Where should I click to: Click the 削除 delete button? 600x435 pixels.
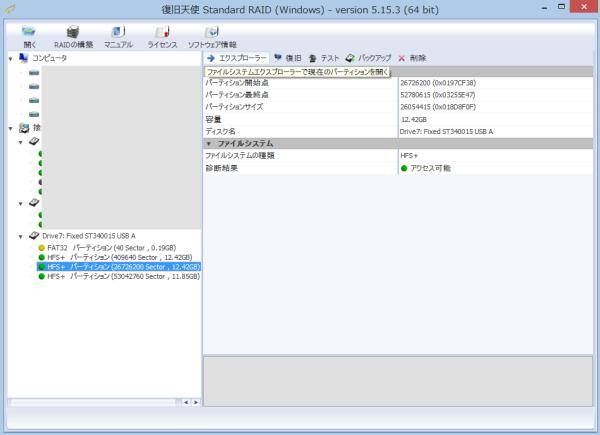click(x=411, y=59)
